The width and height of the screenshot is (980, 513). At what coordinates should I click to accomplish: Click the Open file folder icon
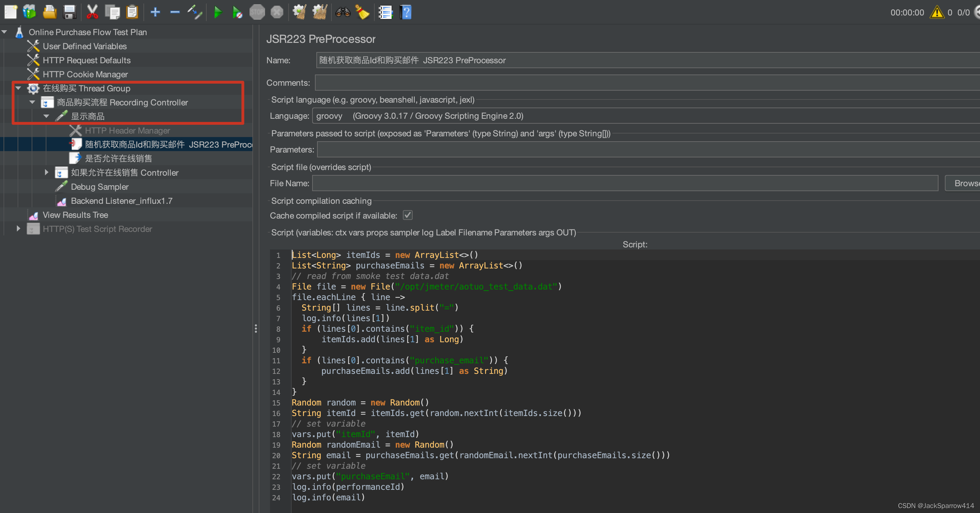[x=50, y=12]
